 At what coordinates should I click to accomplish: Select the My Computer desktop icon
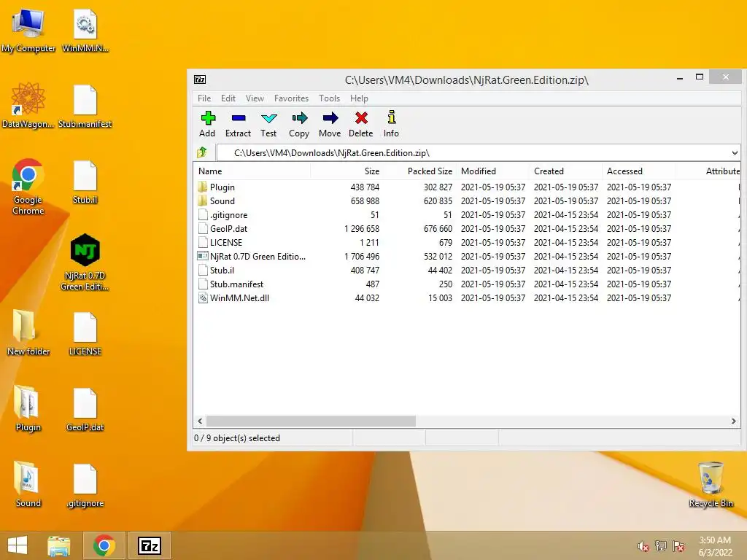(x=28, y=31)
